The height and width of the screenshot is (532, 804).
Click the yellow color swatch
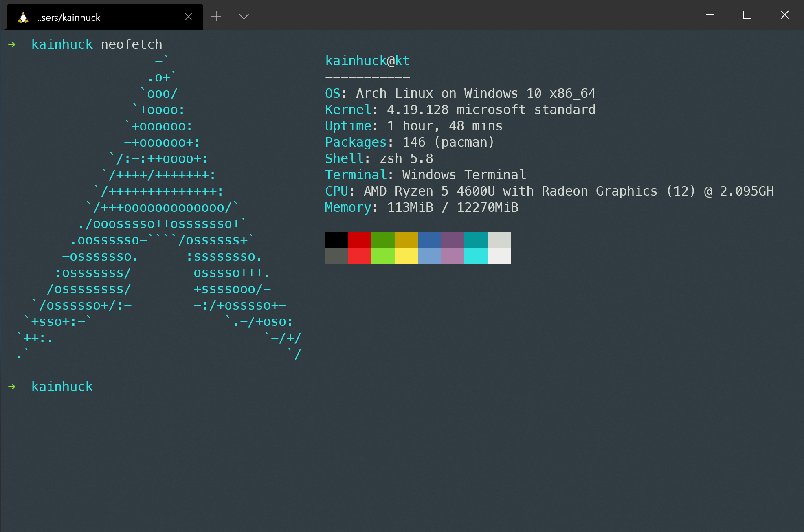pos(406,257)
